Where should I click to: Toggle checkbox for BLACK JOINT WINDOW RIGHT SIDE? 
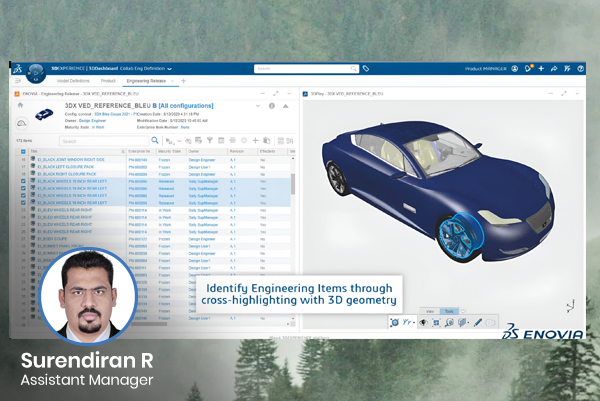pyautogui.click(x=24, y=159)
